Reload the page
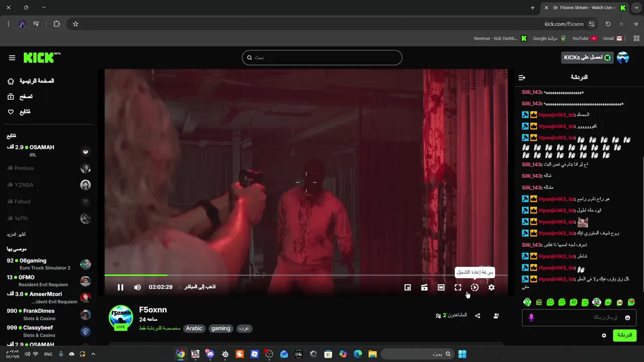This screenshot has height=362, width=644. (608, 24)
